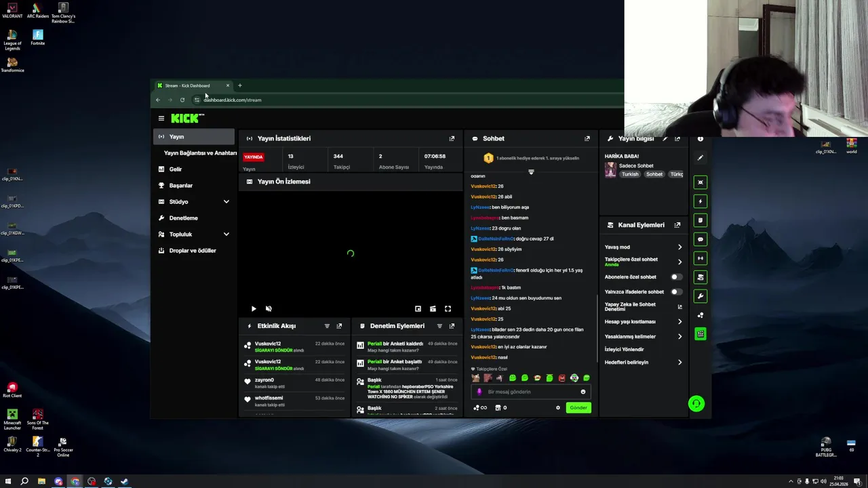Toggle Yalnızca ifadelerle sohbet switch
Image resolution: width=868 pixels, height=488 pixels.
(x=676, y=292)
